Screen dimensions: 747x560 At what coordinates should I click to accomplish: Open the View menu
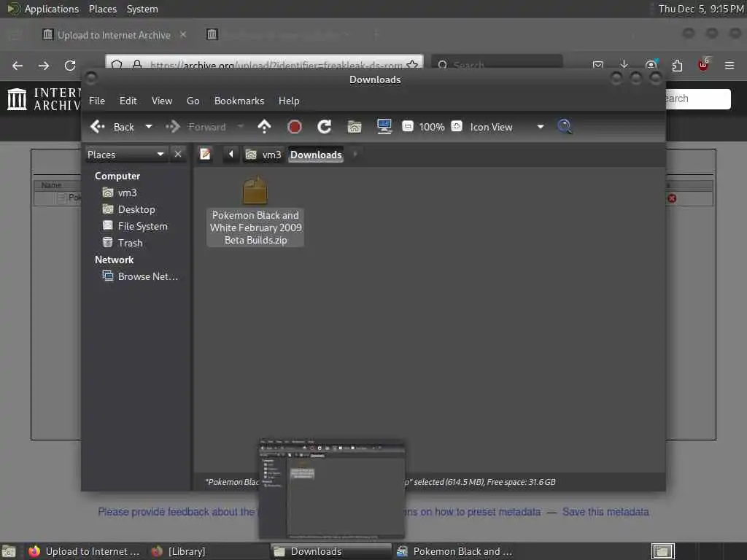point(162,101)
